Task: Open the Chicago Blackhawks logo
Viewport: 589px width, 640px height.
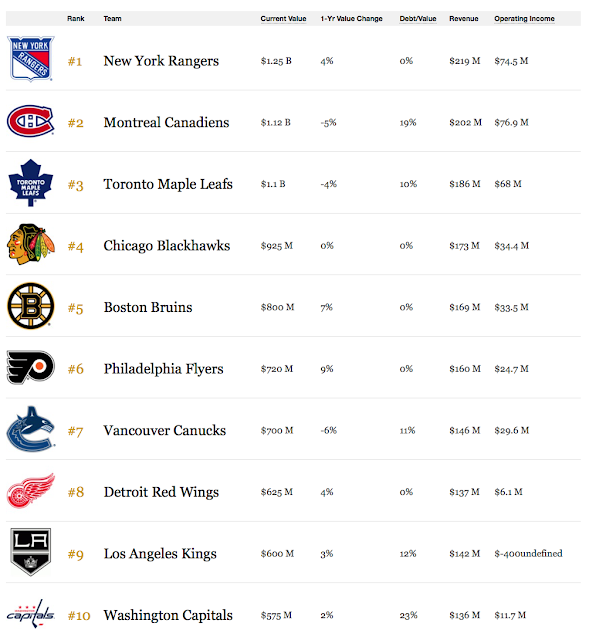Action: (x=31, y=244)
